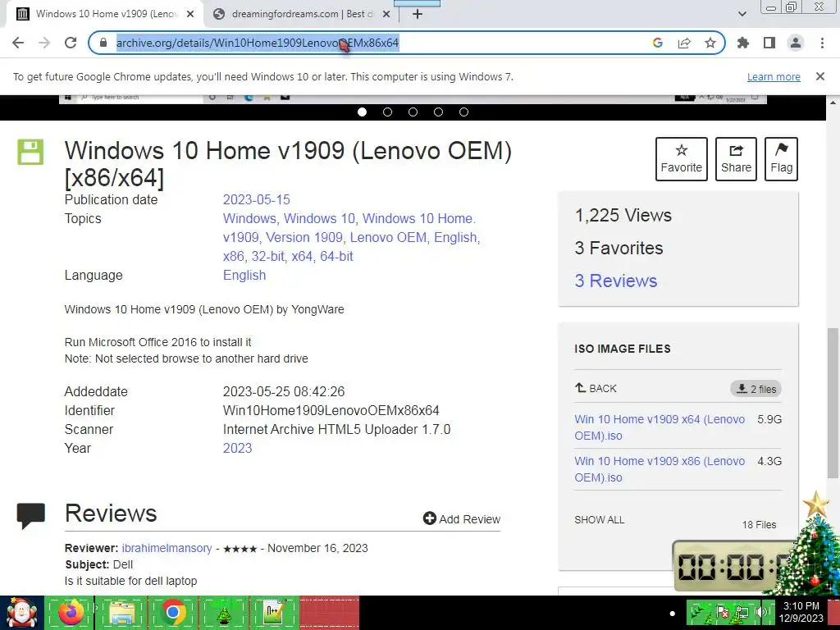The height and width of the screenshot is (630, 840).
Task: Click the Google search icon in address bar
Action: coord(658,43)
